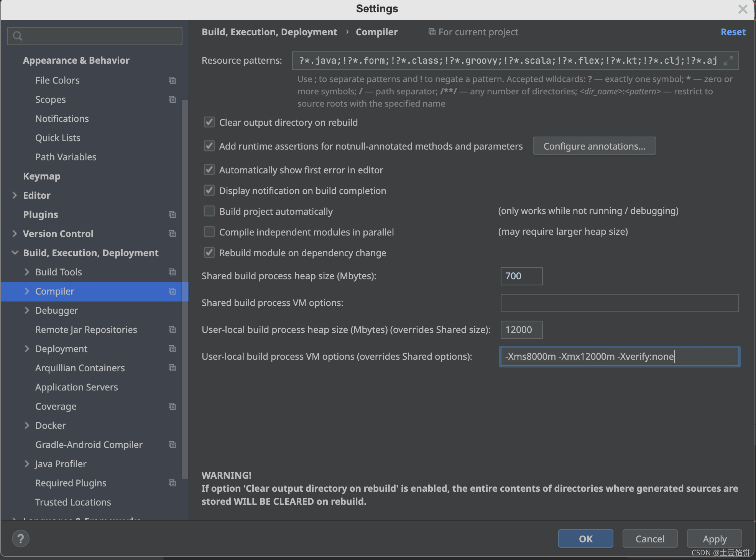
Task: Click the search magnifier icon in settings search
Action: [x=18, y=36]
